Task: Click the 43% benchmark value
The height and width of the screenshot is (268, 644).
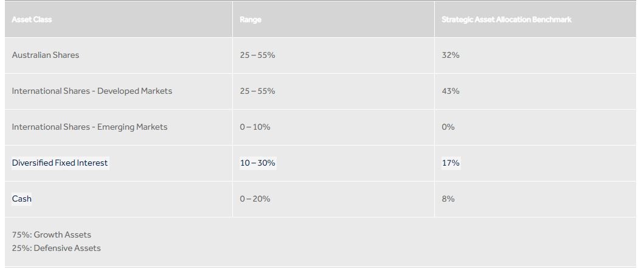Action: [x=450, y=91]
